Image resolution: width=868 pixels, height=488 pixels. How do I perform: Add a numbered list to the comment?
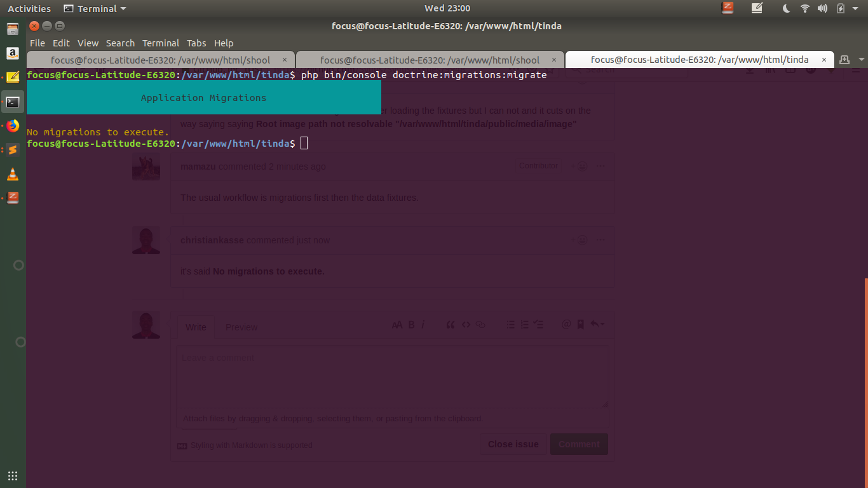(x=524, y=324)
